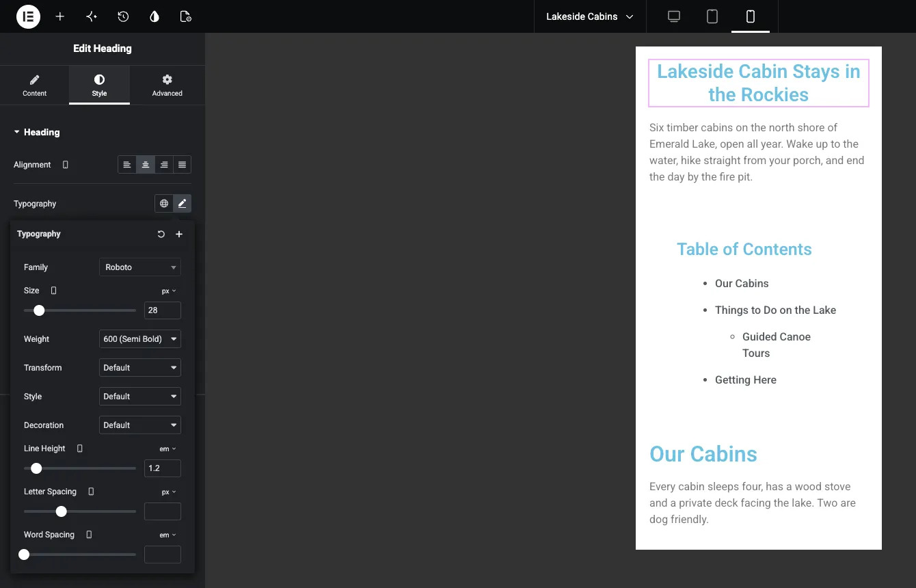Click the Size value input field

[x=163, y=310]
